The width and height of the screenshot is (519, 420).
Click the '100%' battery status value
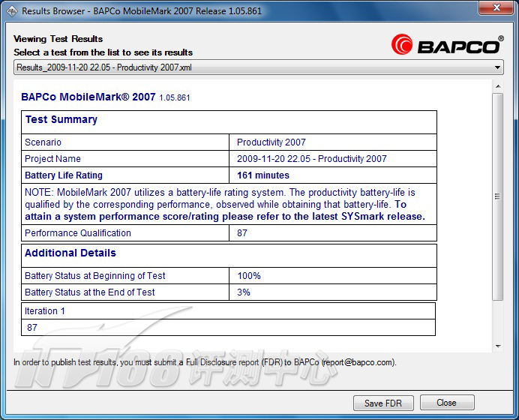pyautogui.click(x=249, y=276)
